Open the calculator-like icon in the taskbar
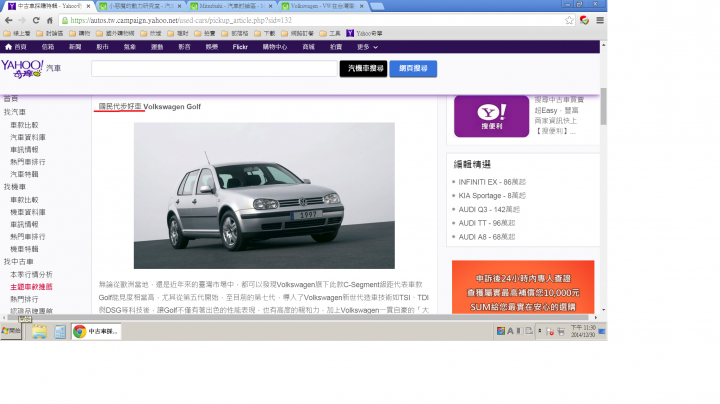This screenshot has width=720, height=404. tap(60, 331)
